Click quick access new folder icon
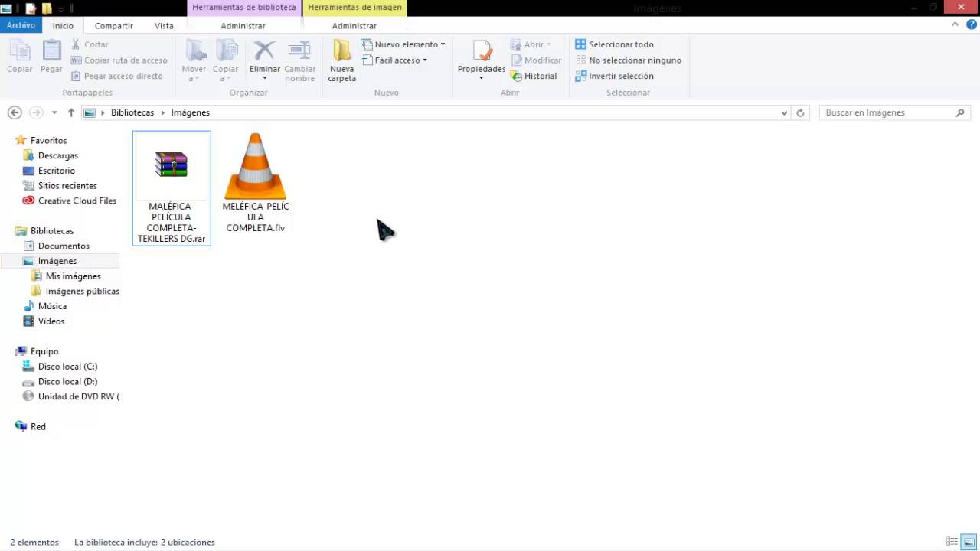Screen dimensions: 980x551 (x=47, y=8)
